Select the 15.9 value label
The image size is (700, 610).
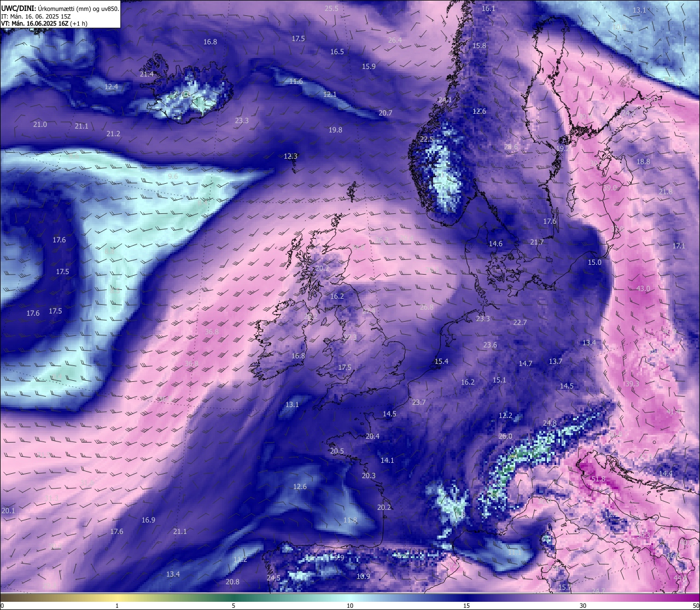[x=369, y=66]
